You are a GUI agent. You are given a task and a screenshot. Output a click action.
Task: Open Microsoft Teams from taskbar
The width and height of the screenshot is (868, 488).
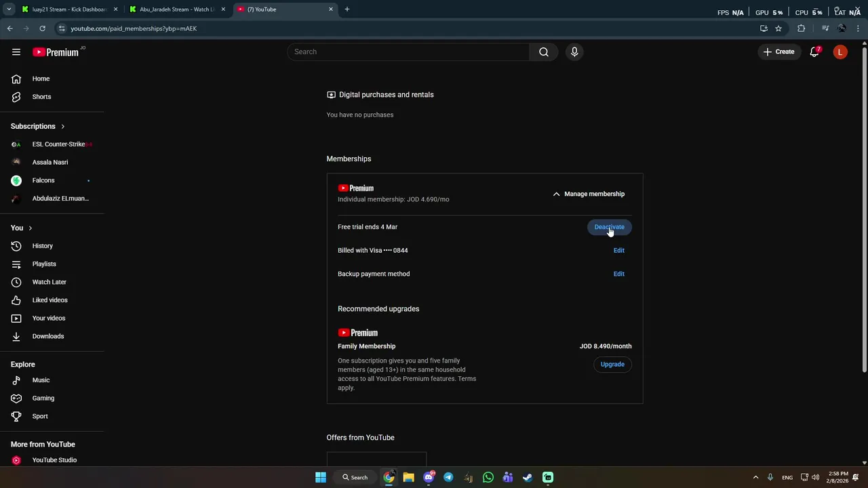click(x=508, y=477)
